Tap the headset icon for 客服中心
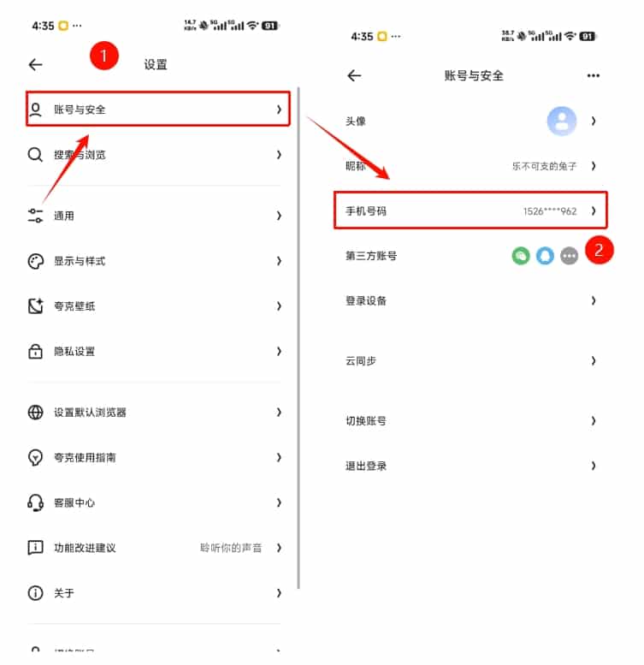 [35, 503]
